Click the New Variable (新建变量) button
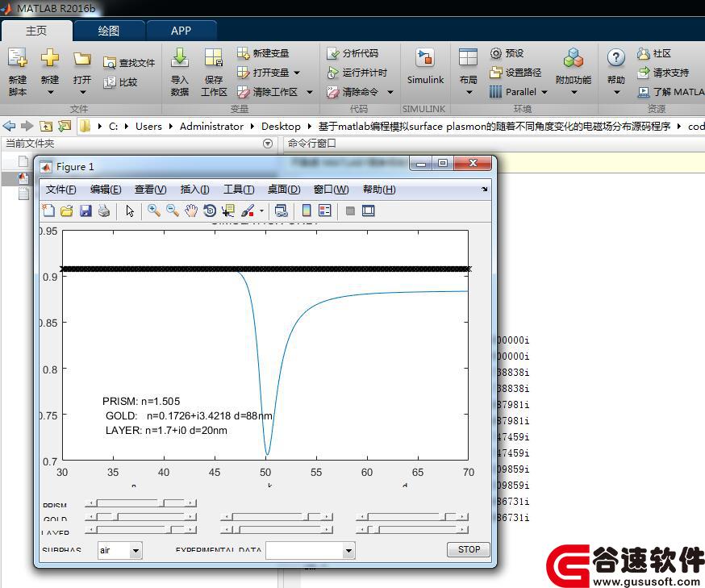 click(x=263, y=53)
